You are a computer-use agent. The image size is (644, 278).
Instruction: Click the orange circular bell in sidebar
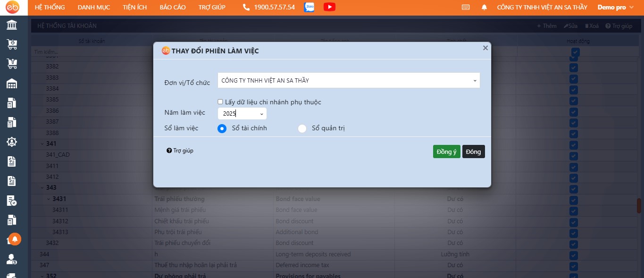pyautogui.click(x=15, y=239)
